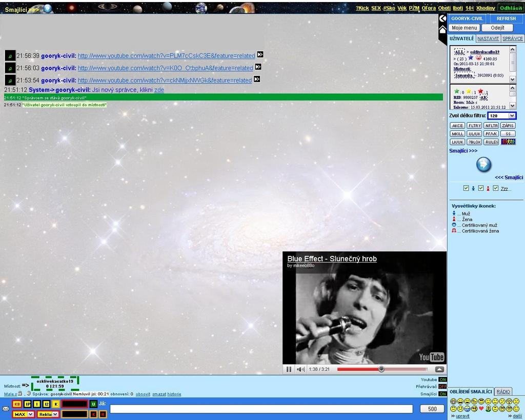This screenshot has width=525, height=420.
Task: Insert the sunglasses smiley from favorites
Action: pyautogui.click(x=481, y=401)
